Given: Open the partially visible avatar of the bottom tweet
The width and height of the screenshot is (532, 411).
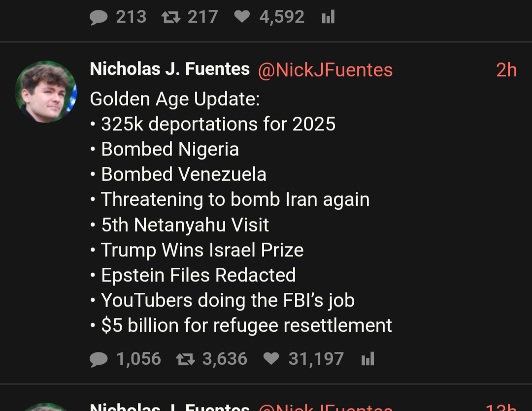Looking at the screenshot, I should [46, 407].
